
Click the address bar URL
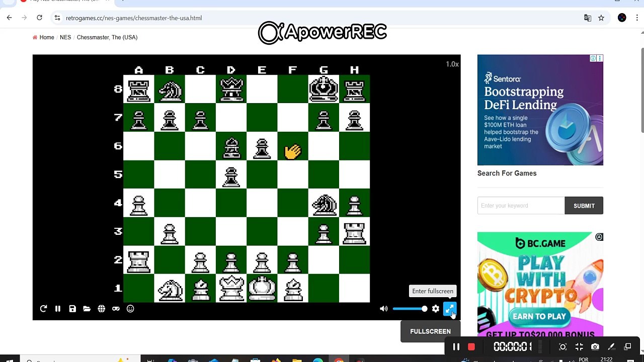(134, 18)
